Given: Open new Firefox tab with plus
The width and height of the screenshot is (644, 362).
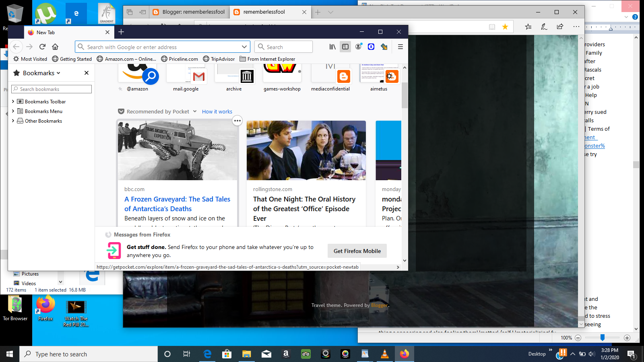Looking at the screenshot, I should pos(121,32).
